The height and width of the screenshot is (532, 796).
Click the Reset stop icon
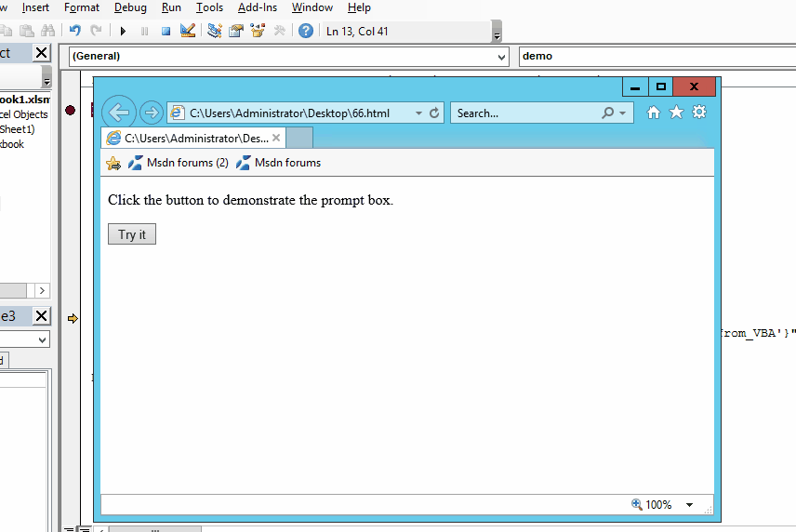[166, 32]
